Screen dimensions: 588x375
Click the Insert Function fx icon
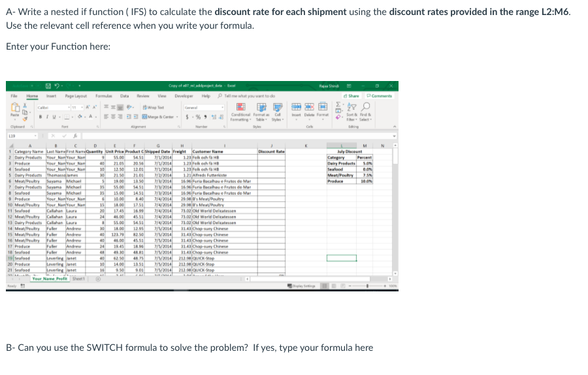[x=75, y=136]
